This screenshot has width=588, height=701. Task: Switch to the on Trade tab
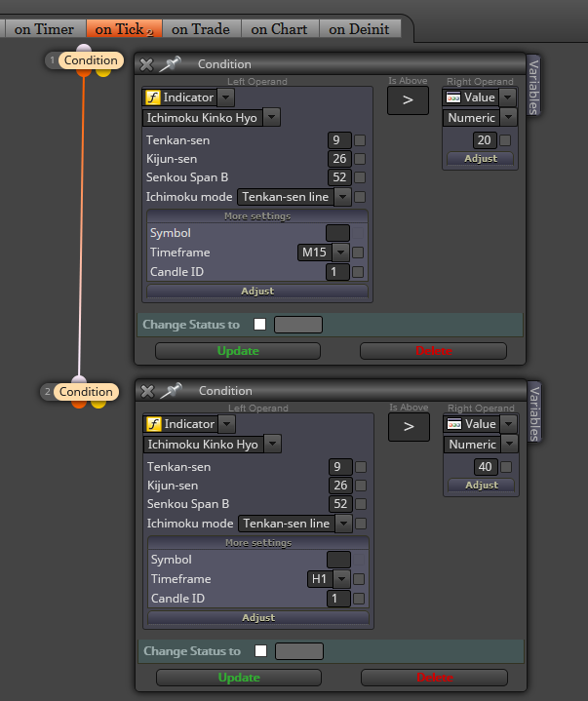click(201, 29)
